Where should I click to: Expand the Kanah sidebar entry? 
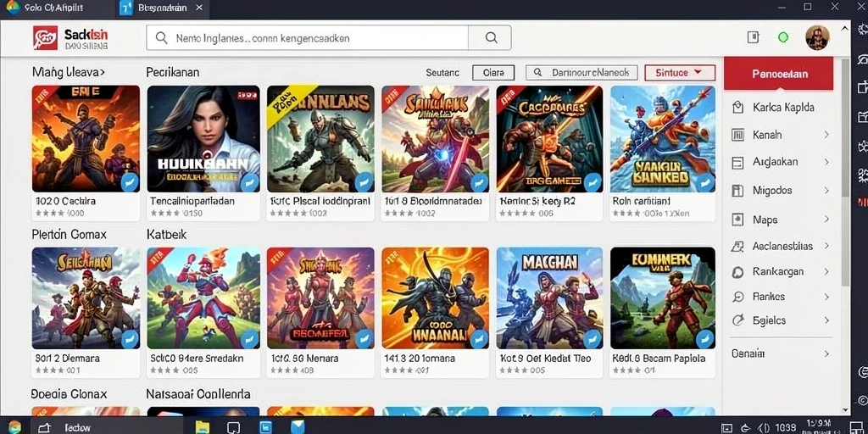(826, 135)
